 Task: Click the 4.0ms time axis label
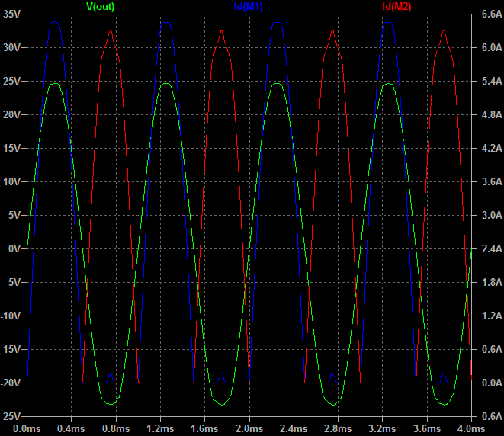(x=471, y=428)
